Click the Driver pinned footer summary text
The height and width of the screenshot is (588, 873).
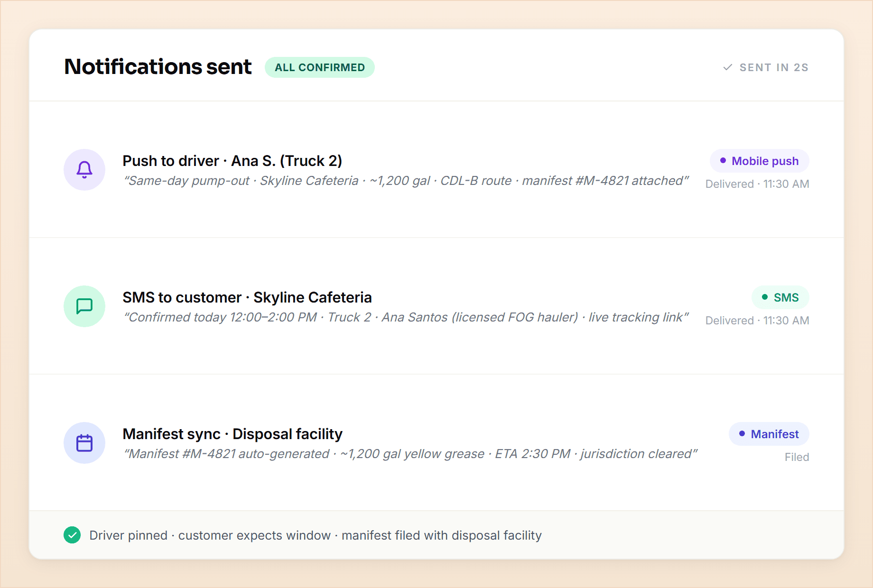[316, 535]
